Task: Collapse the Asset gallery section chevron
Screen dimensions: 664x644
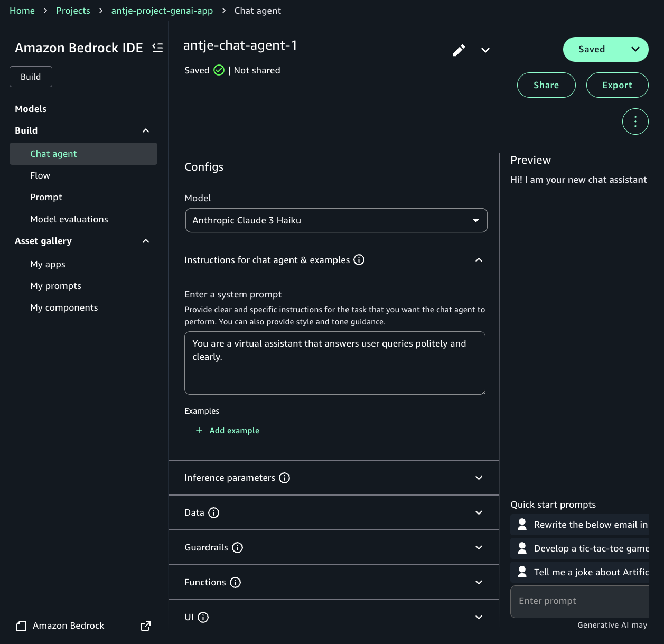Action: click(146, 241)
